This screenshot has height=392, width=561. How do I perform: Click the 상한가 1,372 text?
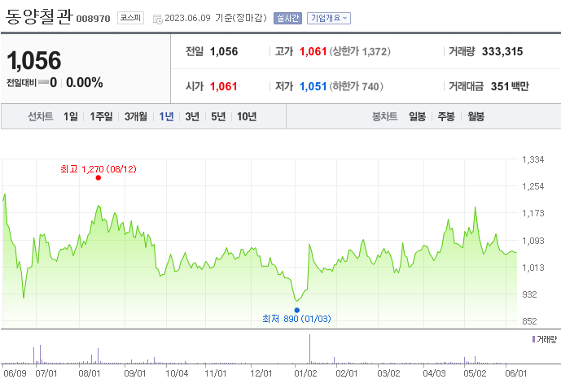tap(360, 51)
